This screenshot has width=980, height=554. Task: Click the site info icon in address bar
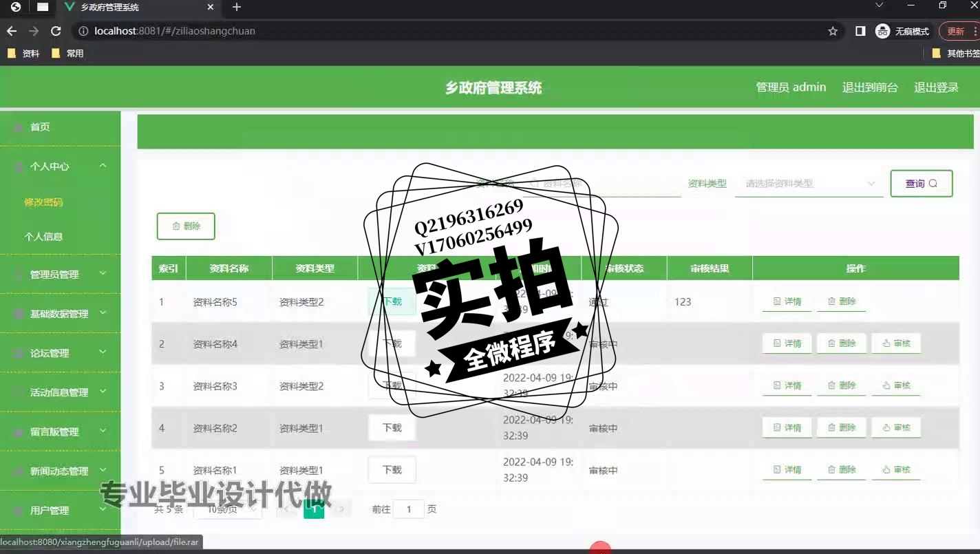83,31
